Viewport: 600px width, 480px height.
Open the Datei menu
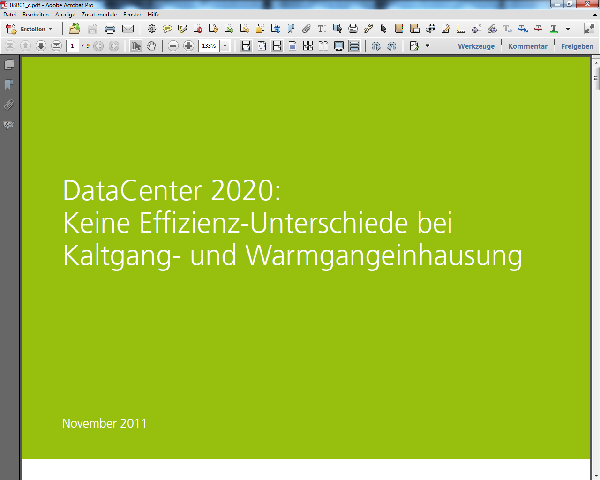pyautogui.click(x=10, y=16)
